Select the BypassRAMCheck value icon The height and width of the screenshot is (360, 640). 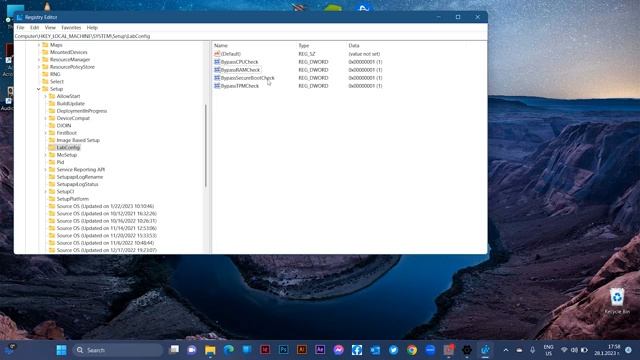coord(217,70)
